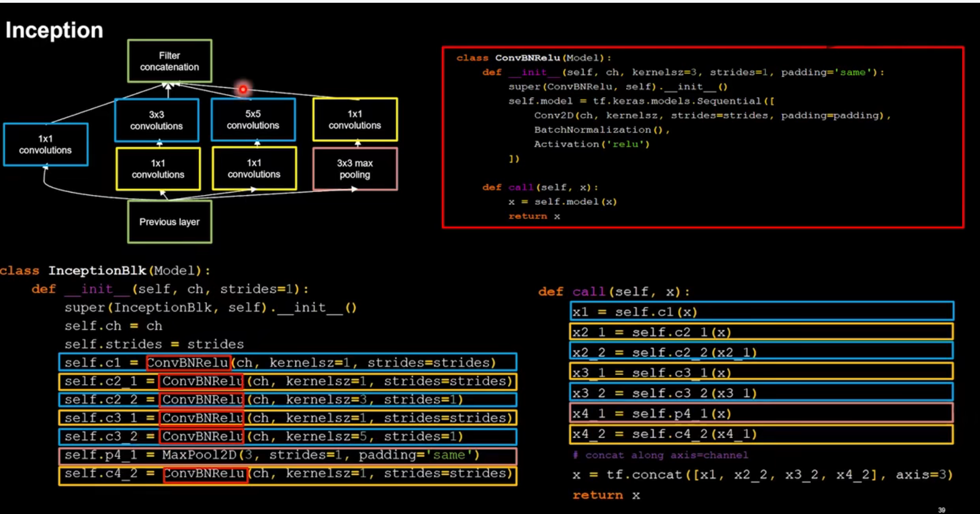The image size is (980, 514).
Task: Click the class ConvBNRelu definition heading
Action: (534, 58)
